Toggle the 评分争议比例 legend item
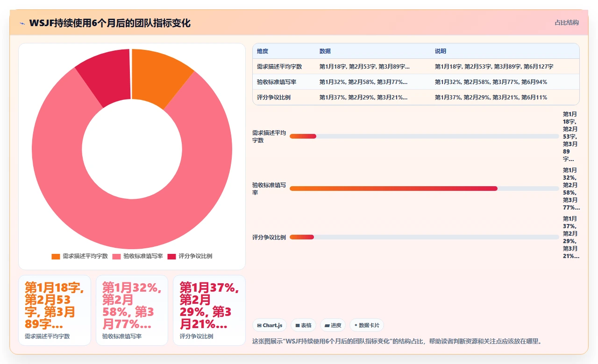 pos(190,256)
